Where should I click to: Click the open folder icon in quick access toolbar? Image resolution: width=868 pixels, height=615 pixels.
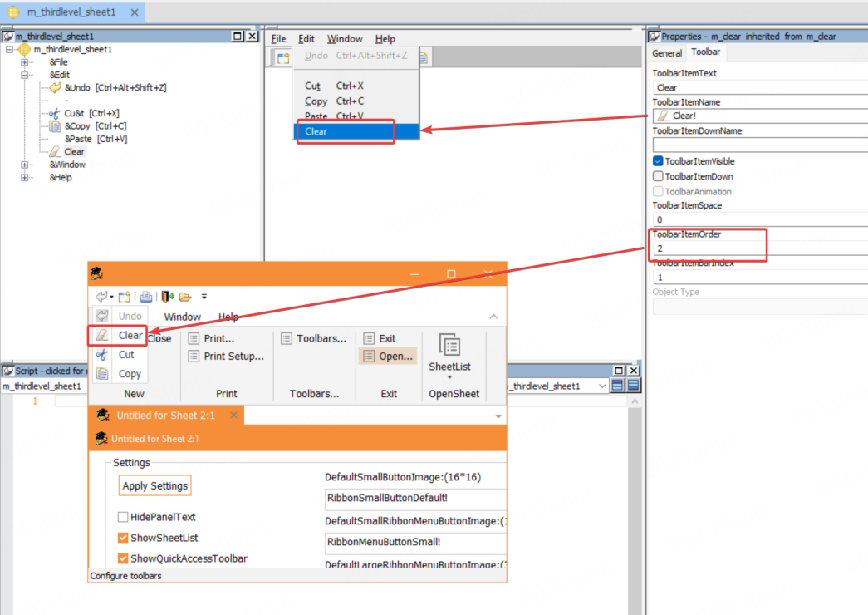tap(185, 297)
